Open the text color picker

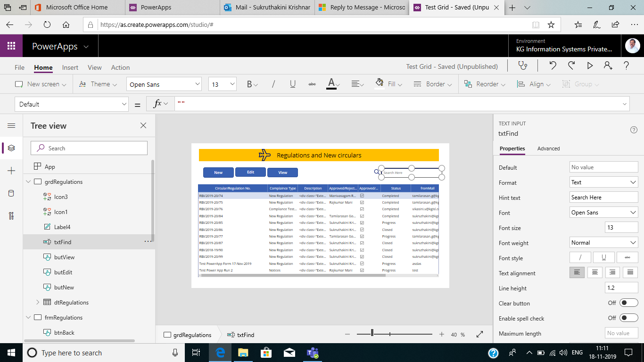334,84
